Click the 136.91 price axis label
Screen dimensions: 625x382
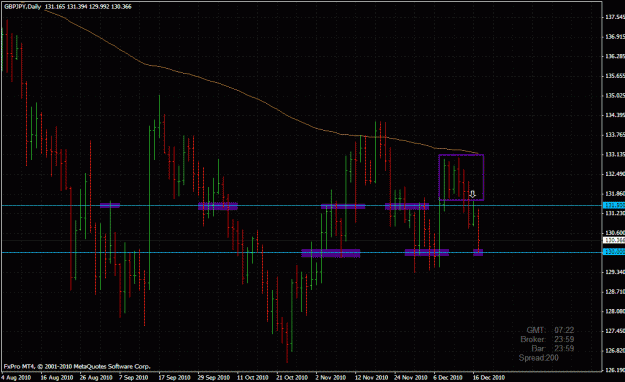tap(615, 37)
